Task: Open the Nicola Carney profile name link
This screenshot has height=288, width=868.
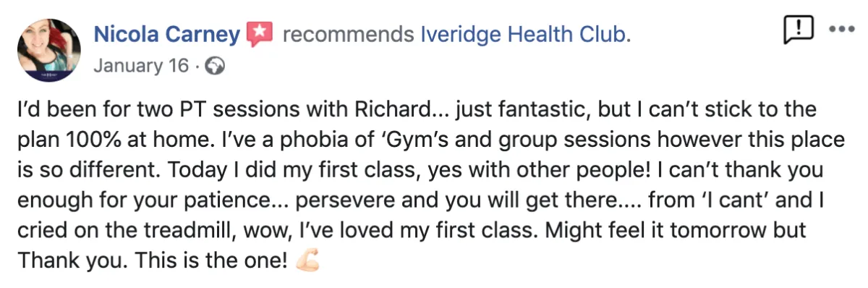Action: (x=167, y=34)
